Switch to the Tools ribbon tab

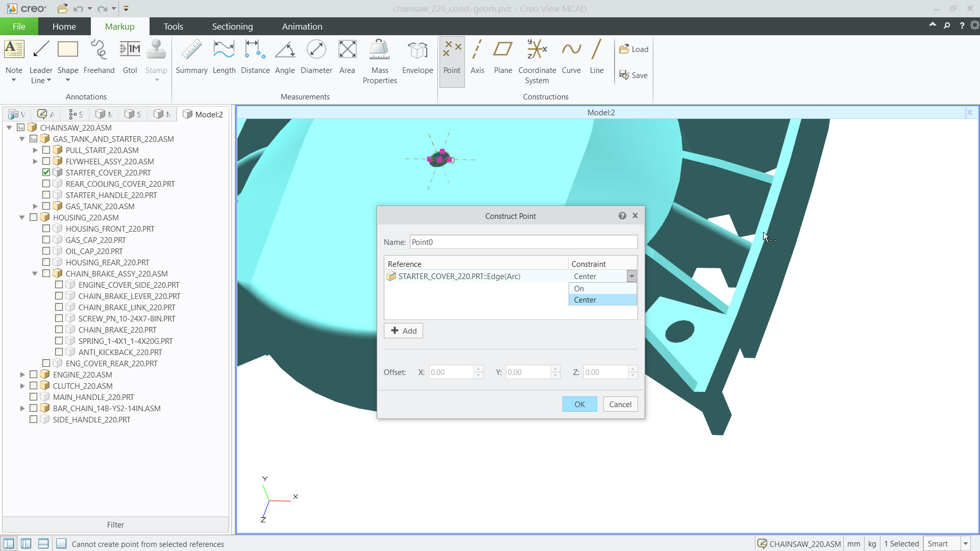[173, 27]
